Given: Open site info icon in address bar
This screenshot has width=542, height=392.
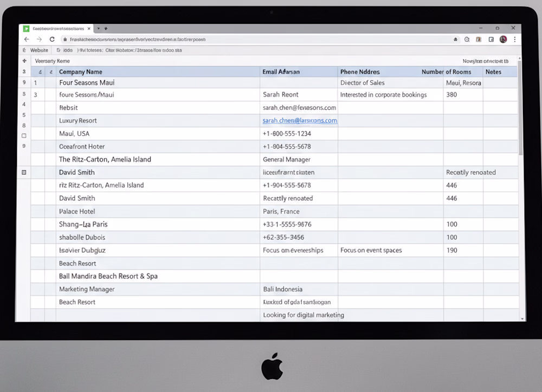Looking at the screenshot, I should (64, 40).
